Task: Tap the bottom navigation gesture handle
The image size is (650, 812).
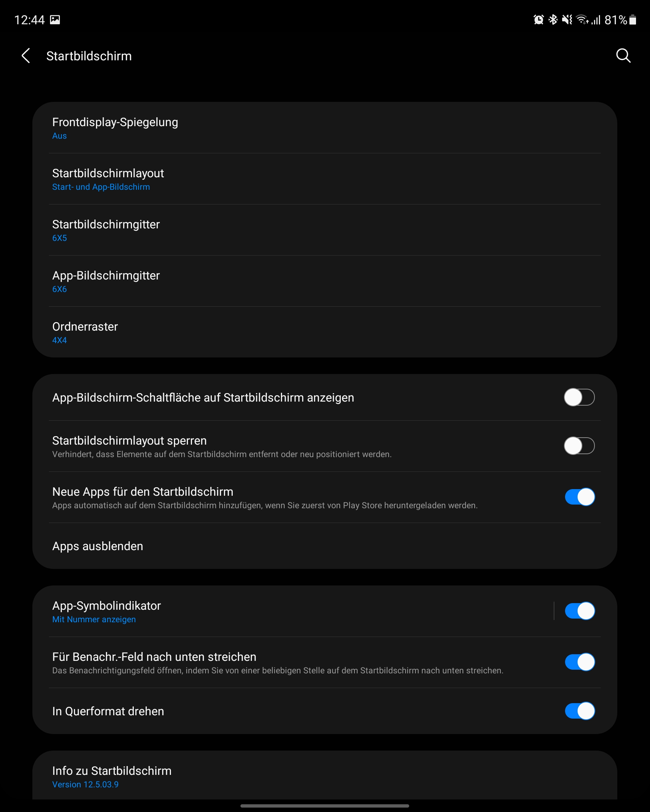Action: point(325,806)
